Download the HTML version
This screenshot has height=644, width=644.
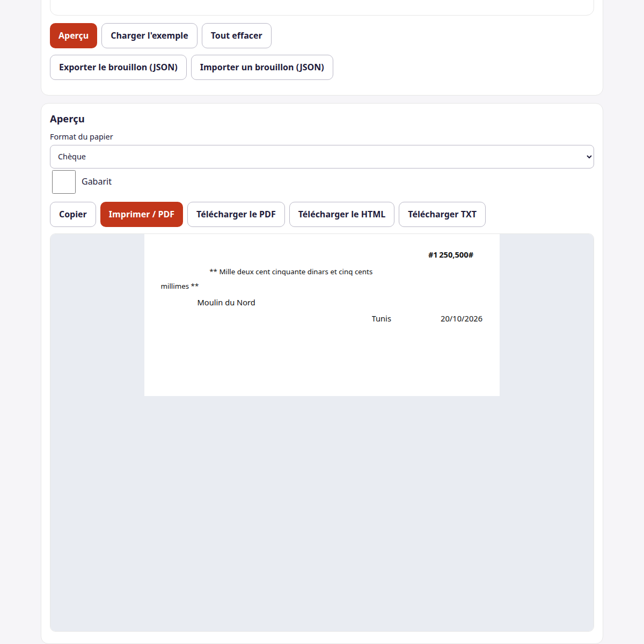pyautogui.click(x=342, y=215)
